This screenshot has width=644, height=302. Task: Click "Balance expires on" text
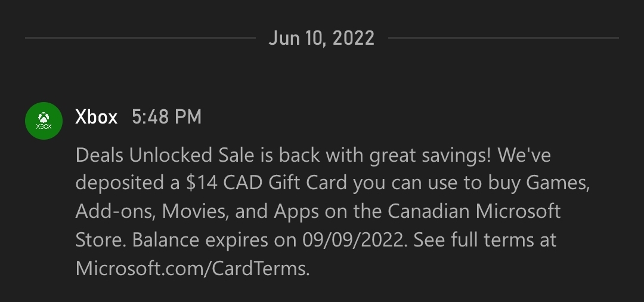(x=215, y=241)
